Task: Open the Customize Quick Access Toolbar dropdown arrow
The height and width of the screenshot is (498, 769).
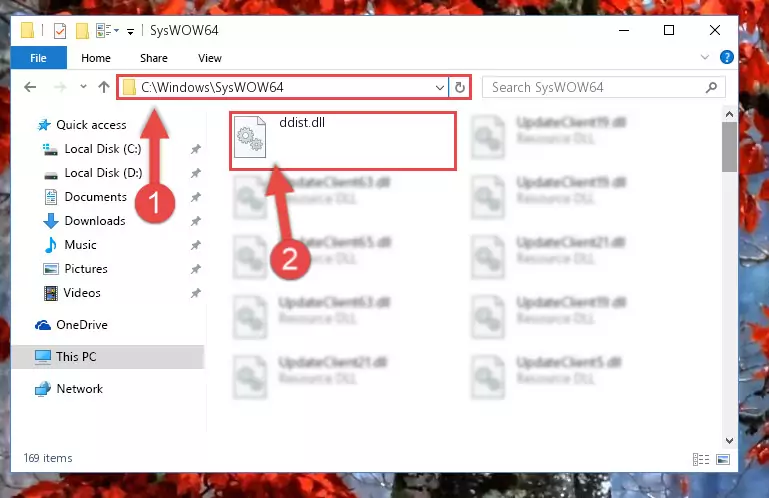Action: (130, 32)
